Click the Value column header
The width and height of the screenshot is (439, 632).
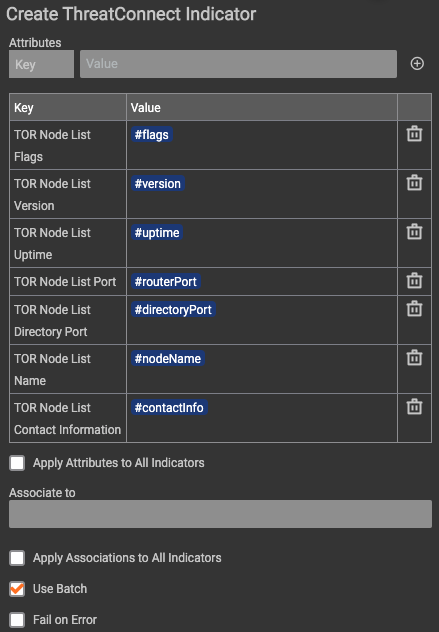point(262,108)
